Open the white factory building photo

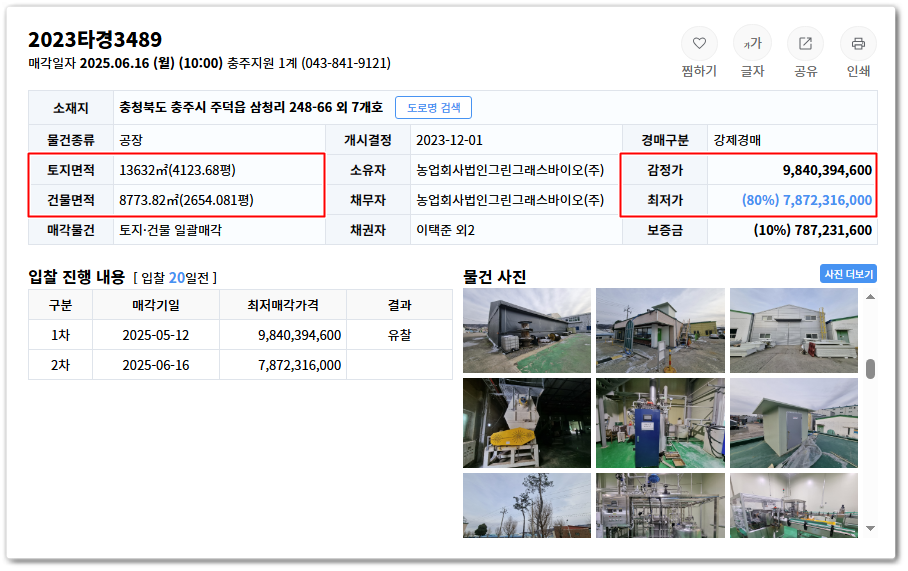pos(793,331)
